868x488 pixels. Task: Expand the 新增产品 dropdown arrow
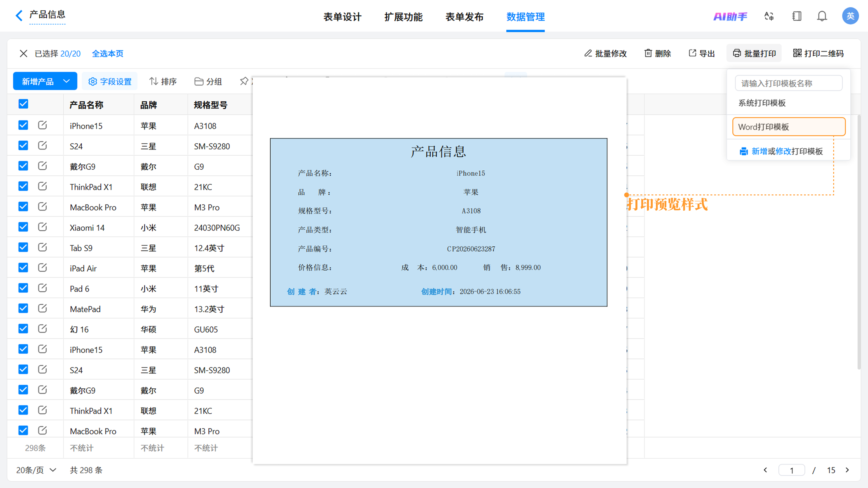(x=67, y=81)
